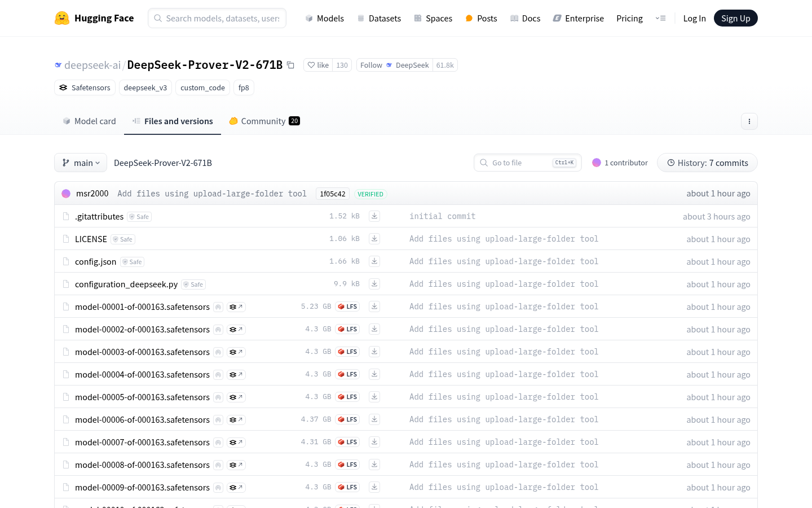The height and width of the screenshot is (508, 812).
Task: Switch to the Files and versions tab
Action: tap(173, 121)
